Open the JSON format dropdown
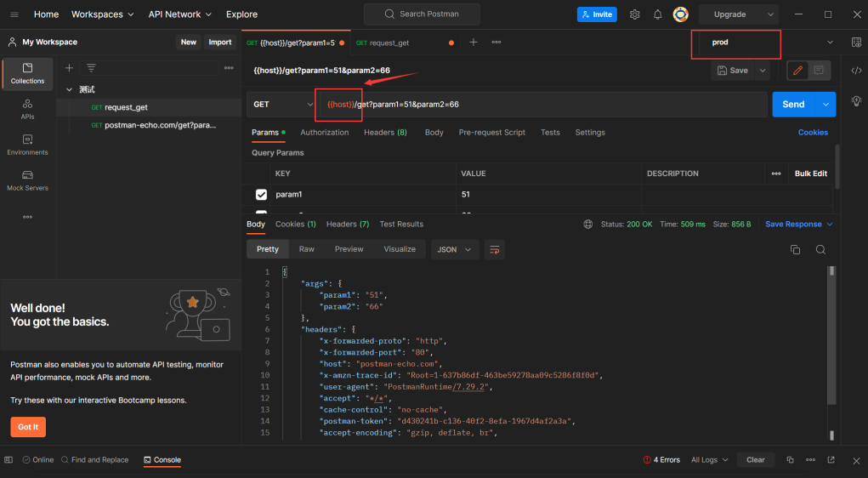The image size is (868, 478). coord(454,250)
